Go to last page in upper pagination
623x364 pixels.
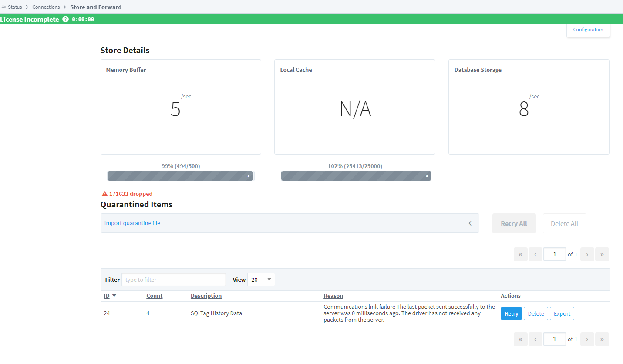(x=602, y=254)
